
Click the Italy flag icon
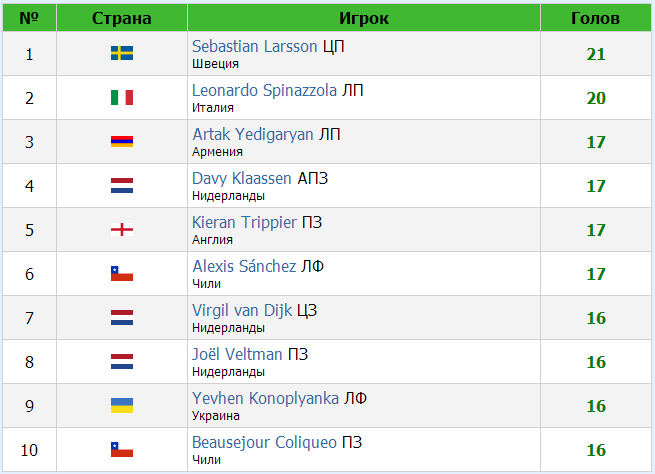pyautogui.click(x=122, y=97)
